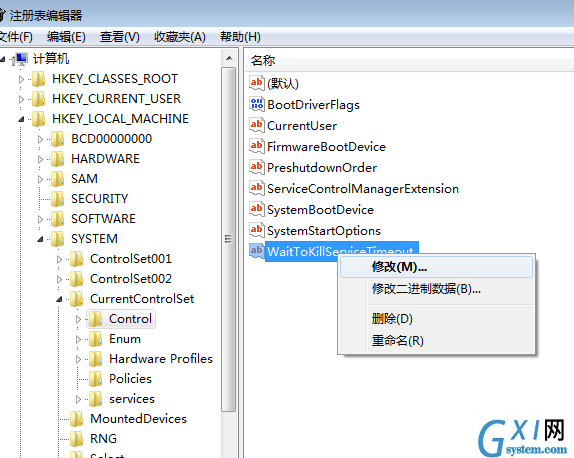574x458 pixels.
Task: Expand the SAM node
Action: point(40,179)
